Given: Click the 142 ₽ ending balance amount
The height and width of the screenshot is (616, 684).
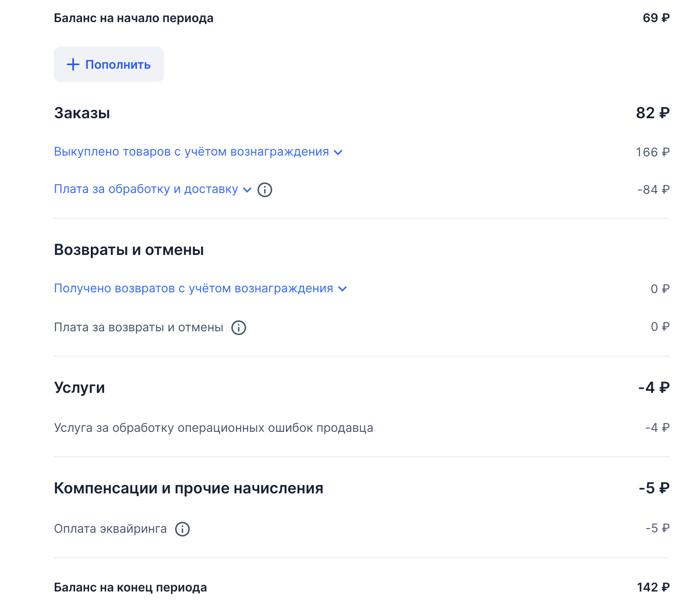Looking at the screenshot, I should click(x=653, y=587).
